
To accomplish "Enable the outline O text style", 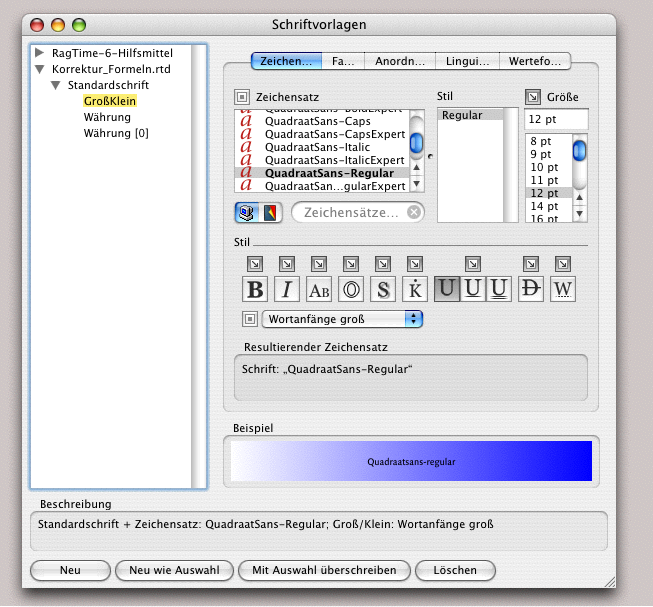I will (351, 290).
